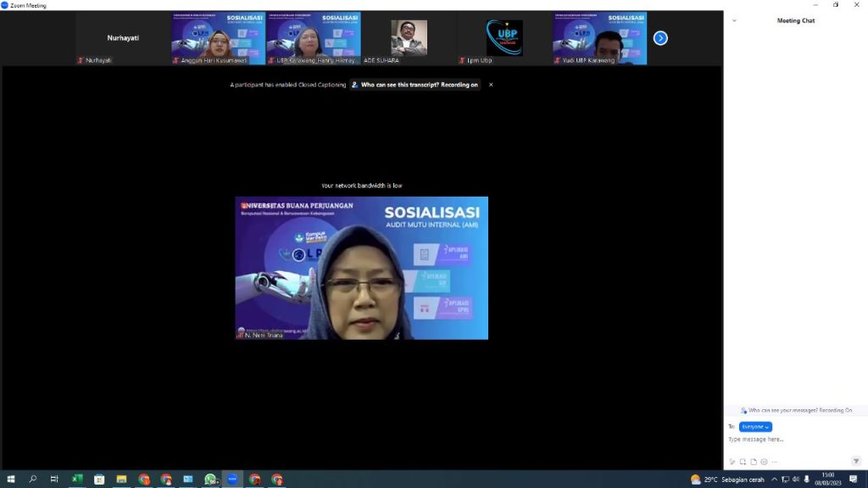The image size is (868, 488).
Task: Click the chat screenshot capture icon
Action: coord(743,462)
